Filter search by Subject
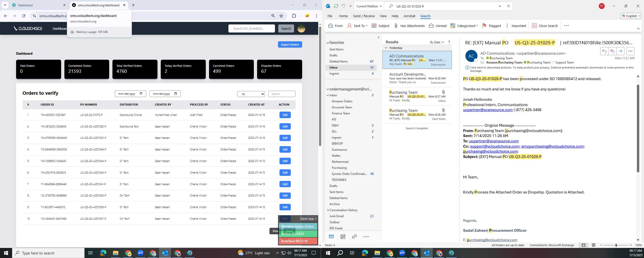Image resolution: width=644 pixels, height=258 pixels. pos(380,26)
